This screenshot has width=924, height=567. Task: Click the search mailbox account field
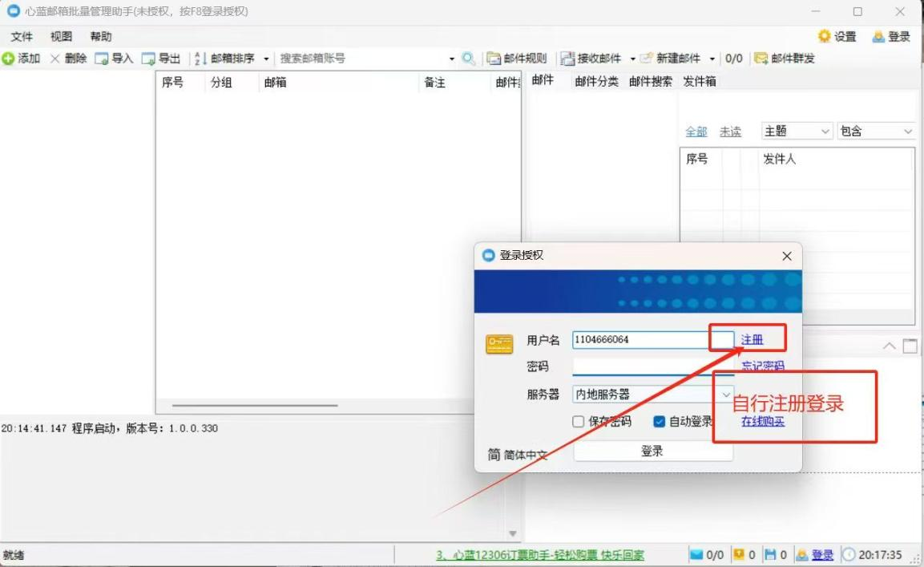(x=362, y=59)
